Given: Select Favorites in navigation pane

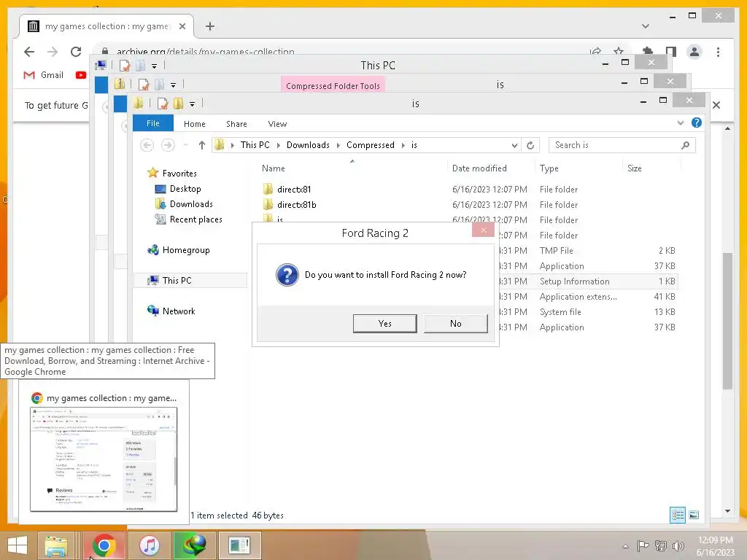Looking at the screenshot, I should pos(179,174).
